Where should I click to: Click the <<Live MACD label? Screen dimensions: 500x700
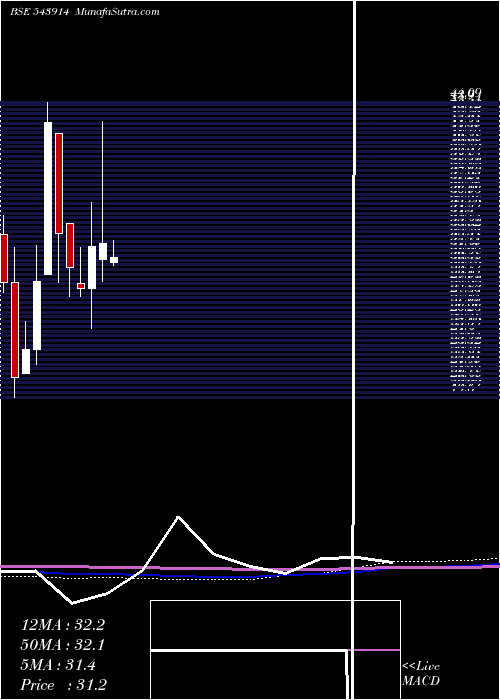click(421, 674)
